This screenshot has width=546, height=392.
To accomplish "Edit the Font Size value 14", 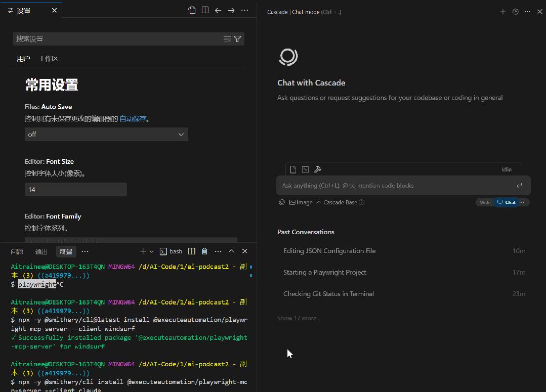I will coord(75,190).
